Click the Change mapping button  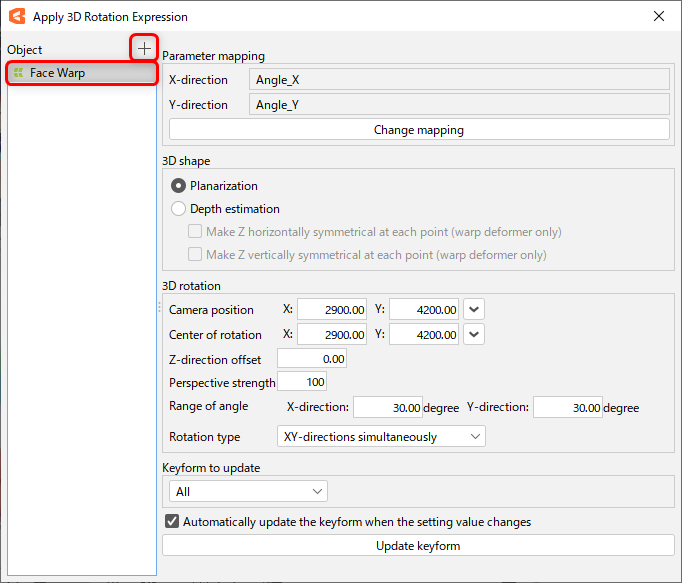point(418,130)
